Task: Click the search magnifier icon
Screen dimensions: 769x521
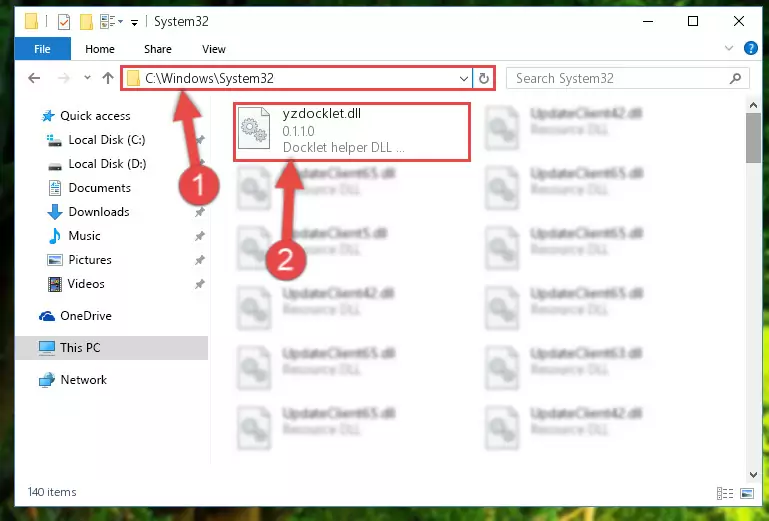Action: click(x=735, y=78)
